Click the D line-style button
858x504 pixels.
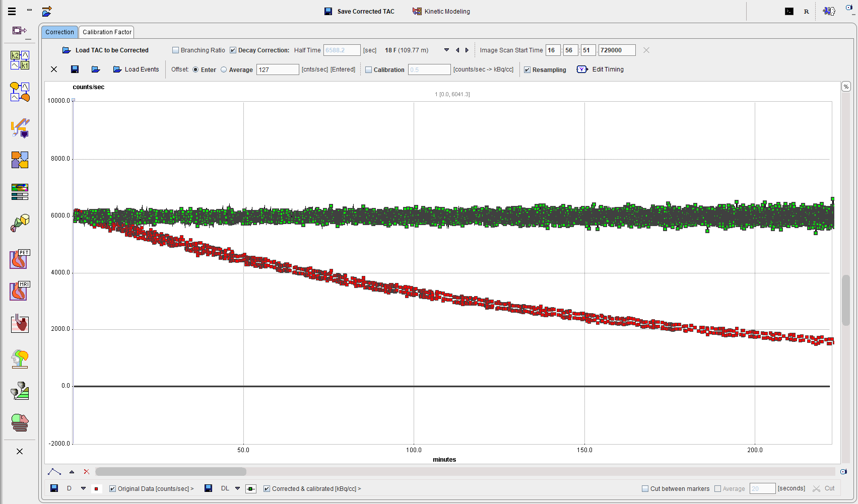pyautogui.click(x=69, y=488)
